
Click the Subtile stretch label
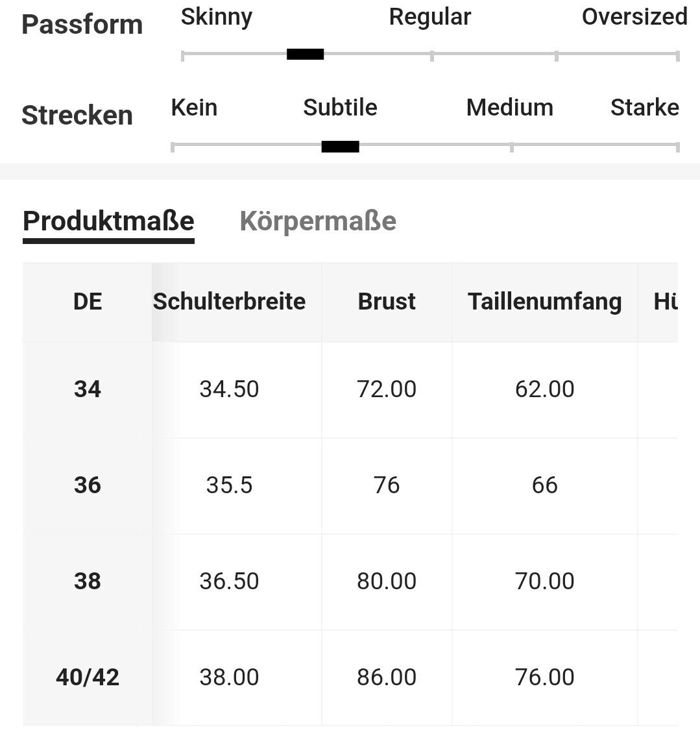[x=340, y=108]
